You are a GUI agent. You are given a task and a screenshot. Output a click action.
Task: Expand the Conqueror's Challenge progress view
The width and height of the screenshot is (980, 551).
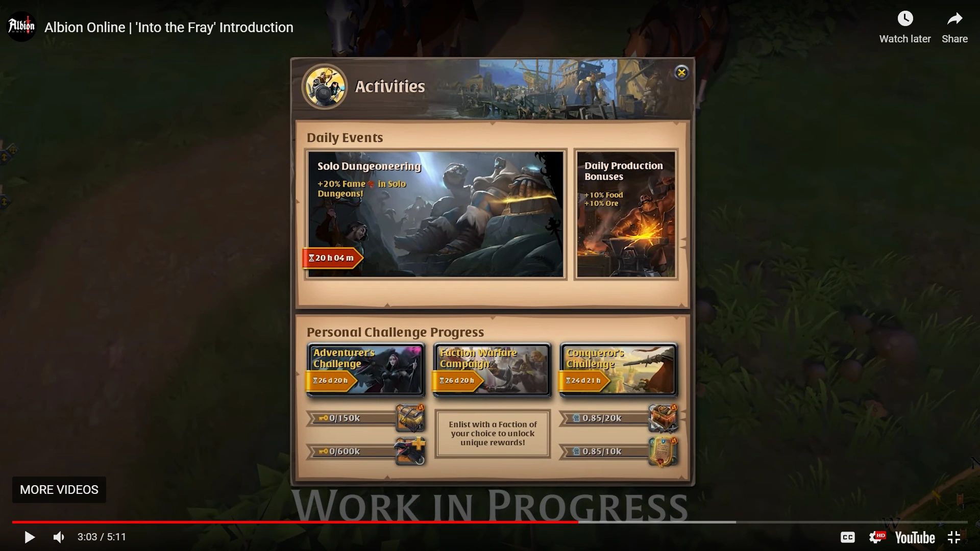[617, 368]
